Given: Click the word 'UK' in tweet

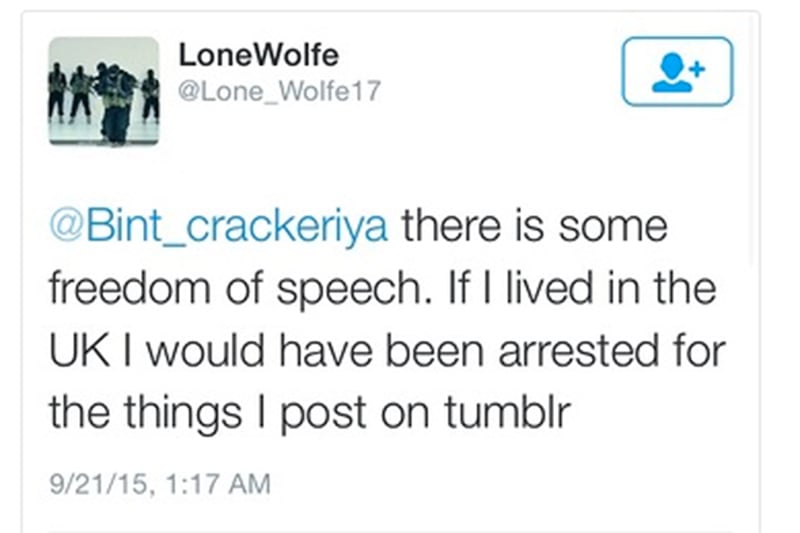Looking at the screenshot, I should 79,350.
